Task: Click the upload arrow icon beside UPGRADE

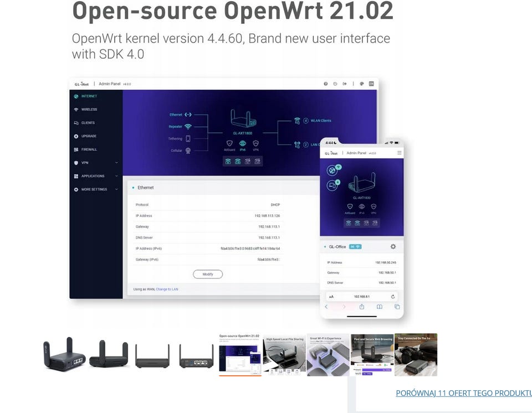Action: pos(76,136)
